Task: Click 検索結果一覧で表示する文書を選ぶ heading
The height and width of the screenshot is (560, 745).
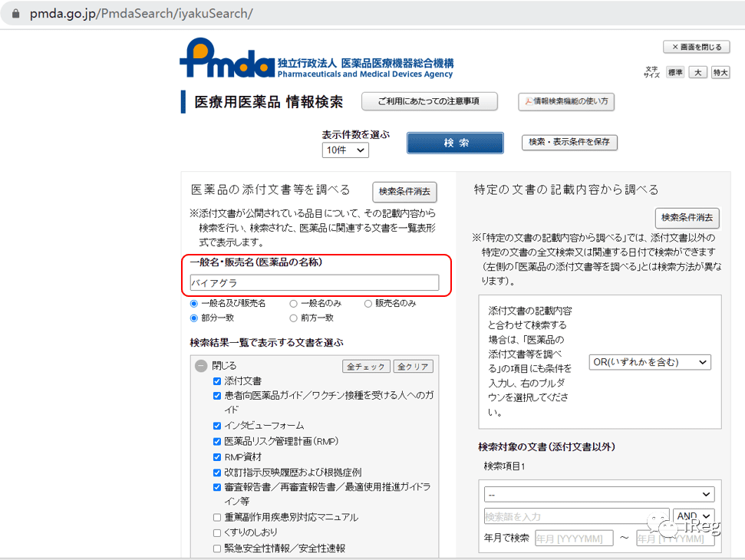Action: 266,342
